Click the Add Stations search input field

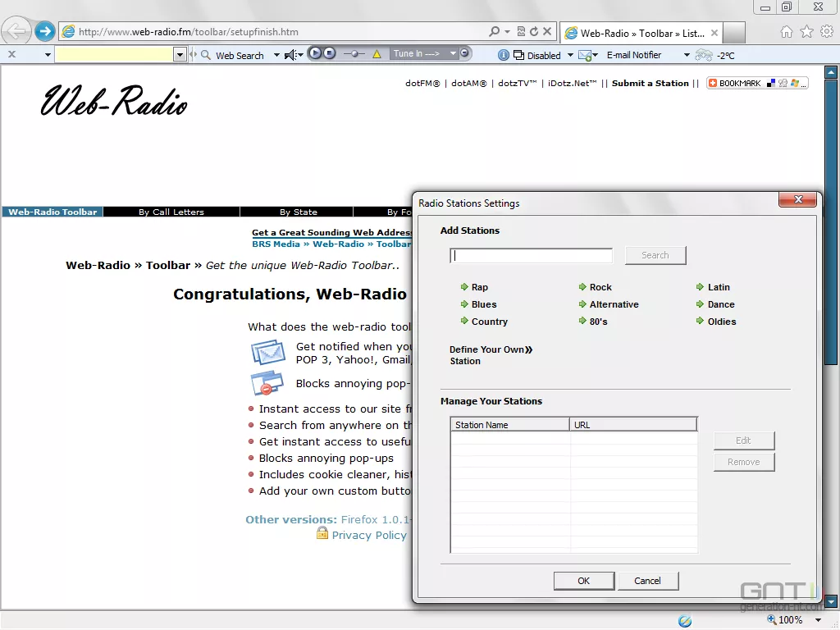pos(531,255)
